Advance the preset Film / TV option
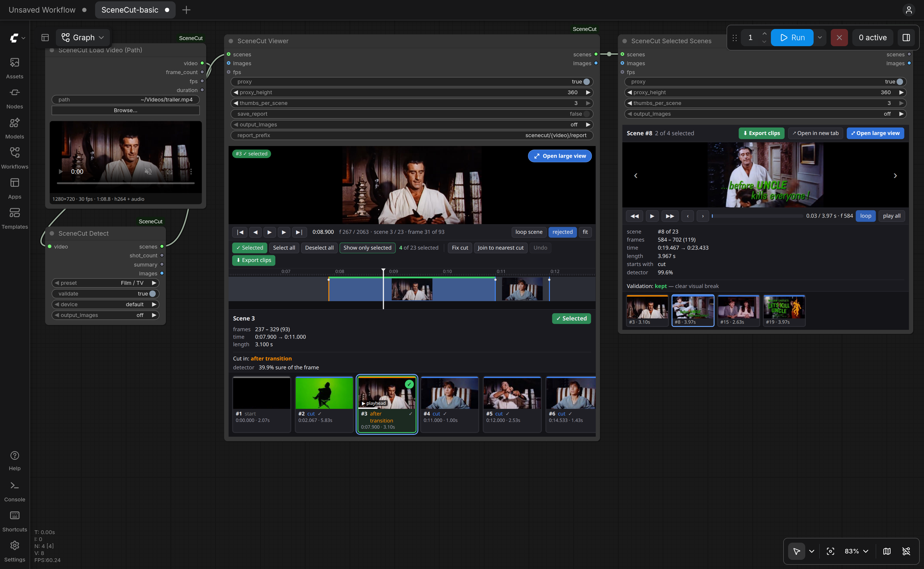Screen dimensions: 924x569 [154, 283]
